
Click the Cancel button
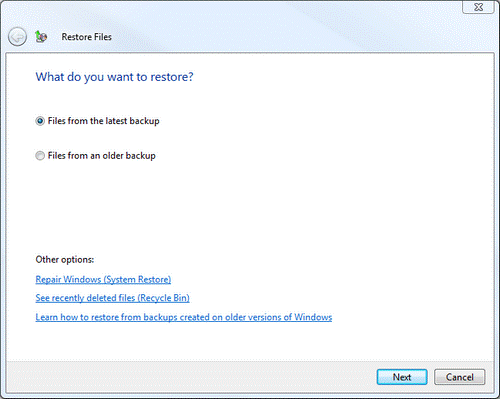pyautogui.click(x=460, y=377)
